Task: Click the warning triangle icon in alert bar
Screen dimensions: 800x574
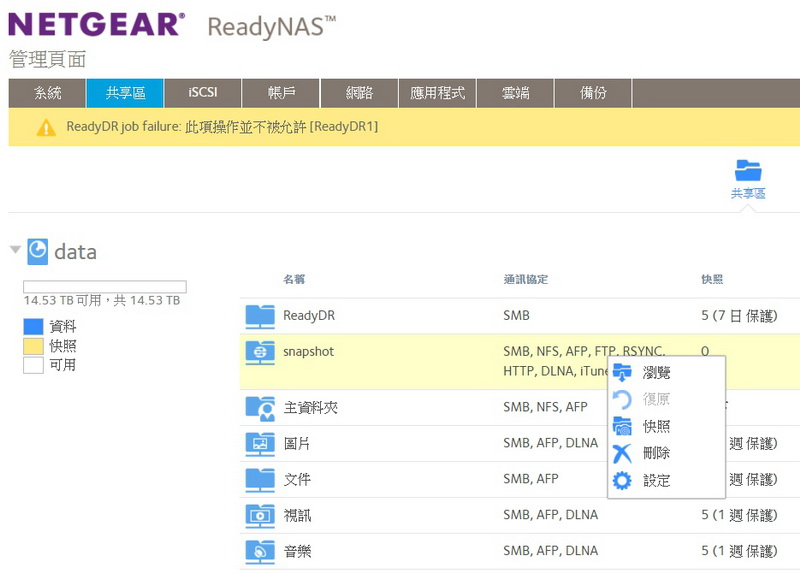Action: click(46, 128)
